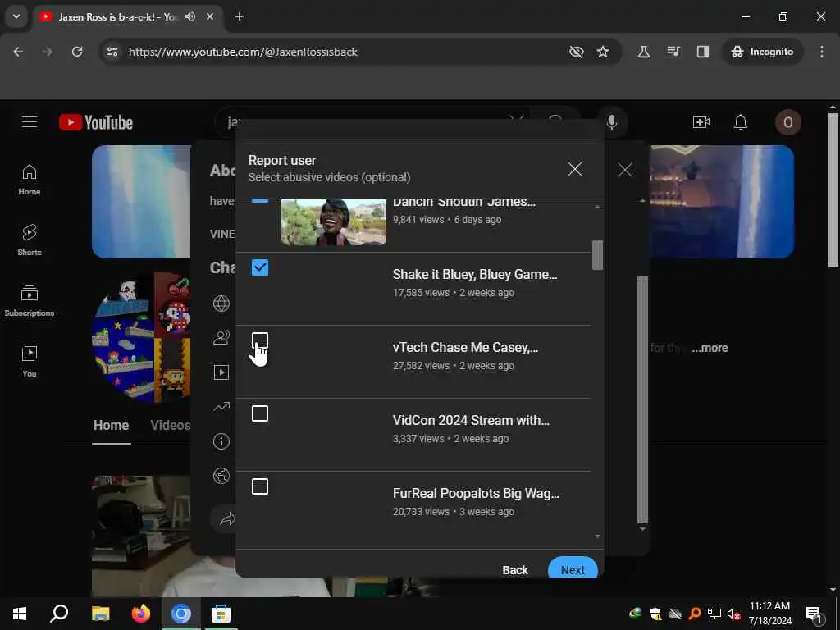The width and height of the screenshot is (840, 630).
Task: Click the tracking protection eye icon
Action: (x=577, y=52)
